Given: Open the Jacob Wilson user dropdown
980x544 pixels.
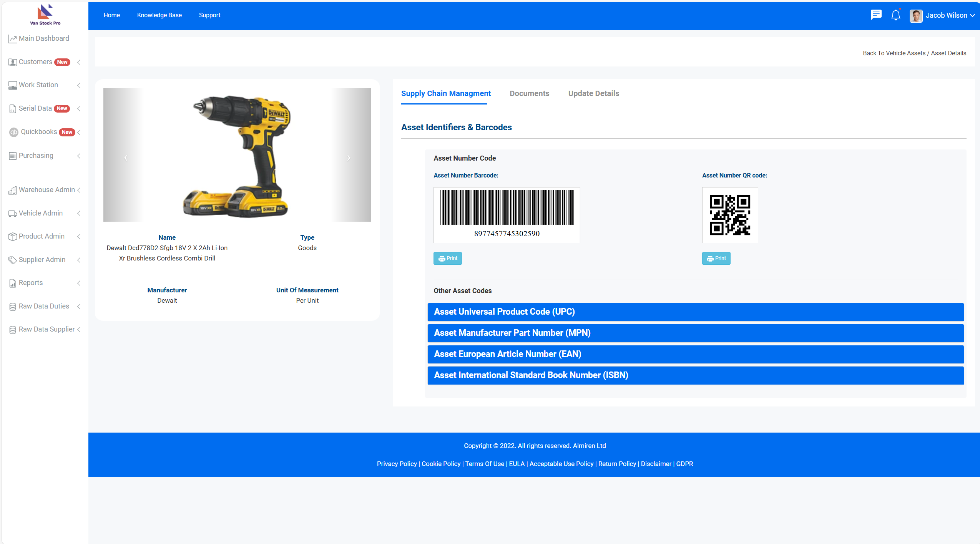Looking at the screenshot, I should (x=950, y=15).
